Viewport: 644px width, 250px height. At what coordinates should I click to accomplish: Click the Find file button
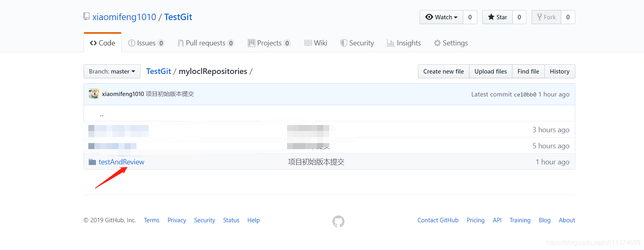point(528,71)
